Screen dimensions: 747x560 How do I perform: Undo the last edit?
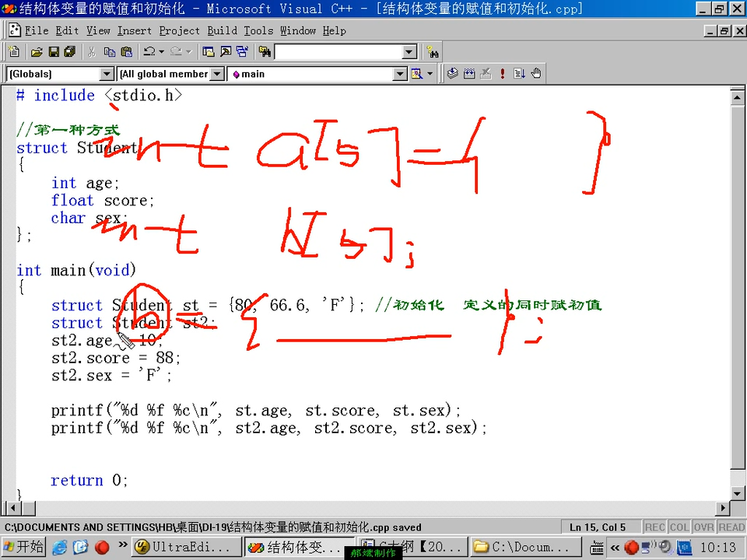tap(149, 51)
